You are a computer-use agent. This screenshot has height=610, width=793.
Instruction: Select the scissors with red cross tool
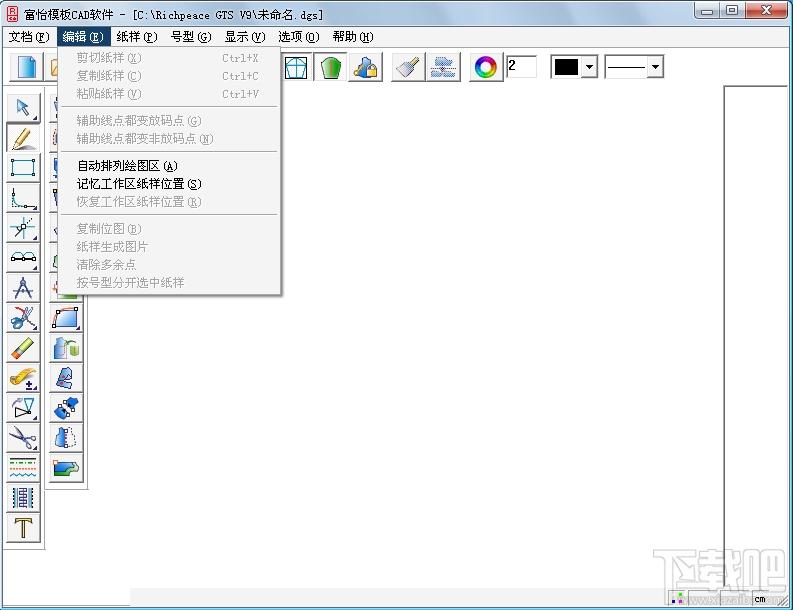click(x=23, y=318)
